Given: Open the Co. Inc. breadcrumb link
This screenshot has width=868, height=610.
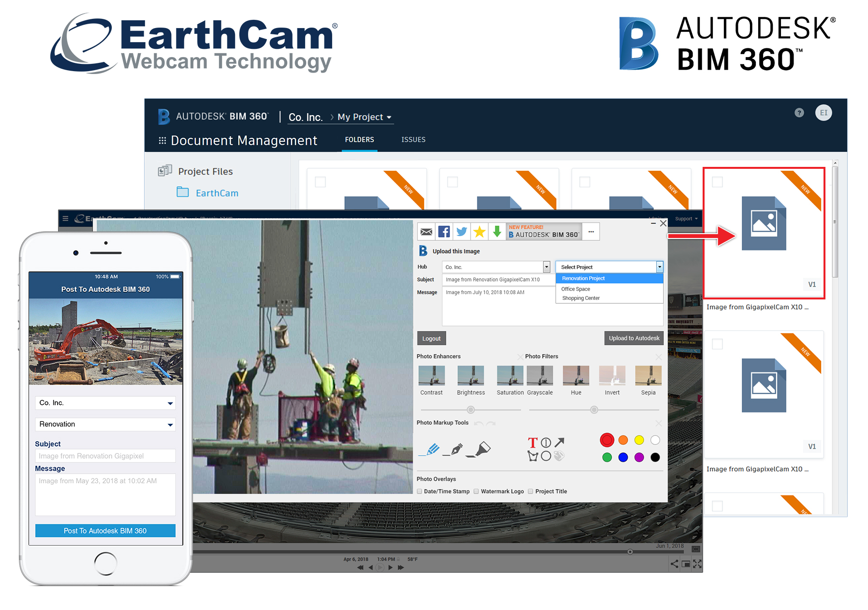Looking at the screenshot, I should pyautogui.click(x=306, y=117).
